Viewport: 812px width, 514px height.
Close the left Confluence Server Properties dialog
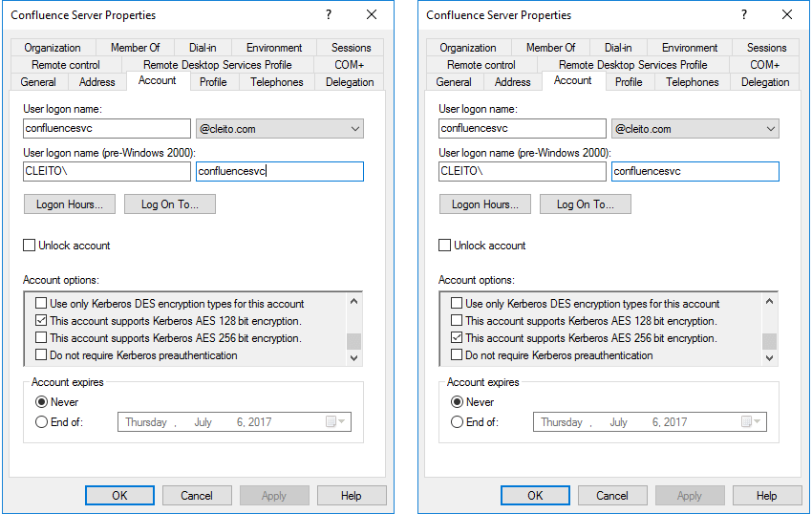click(372, 15)
